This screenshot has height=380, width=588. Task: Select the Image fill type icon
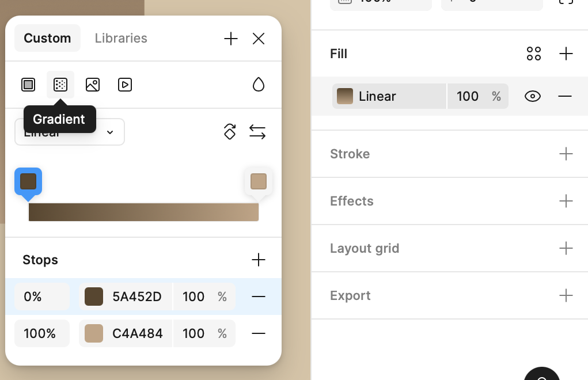point(93,85)
